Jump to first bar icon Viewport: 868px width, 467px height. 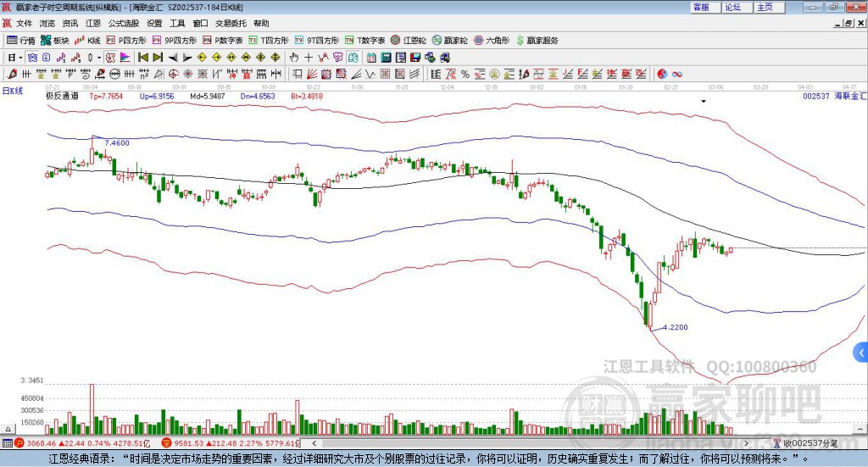[142, 58]
